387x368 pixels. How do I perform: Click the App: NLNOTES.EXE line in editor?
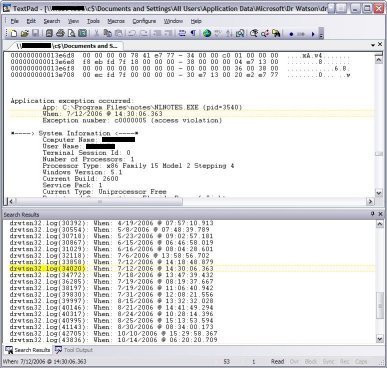142,107
